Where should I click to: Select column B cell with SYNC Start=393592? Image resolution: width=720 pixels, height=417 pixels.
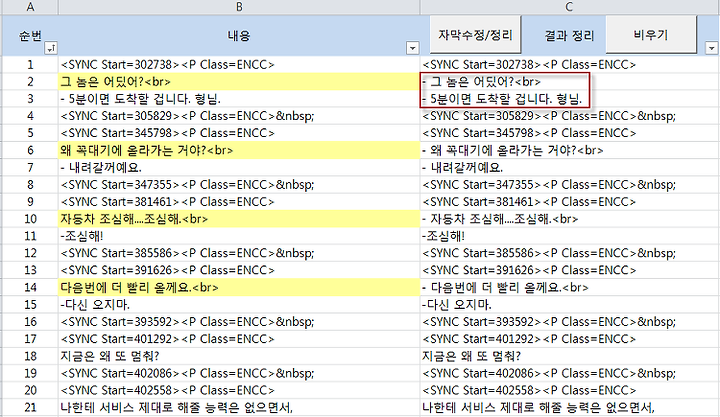[239, 321]
